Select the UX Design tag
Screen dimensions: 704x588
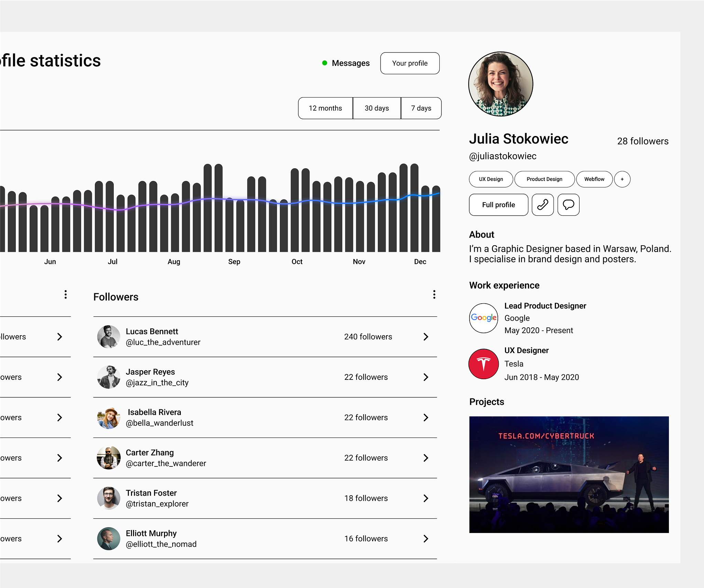[x=491, y=179]
